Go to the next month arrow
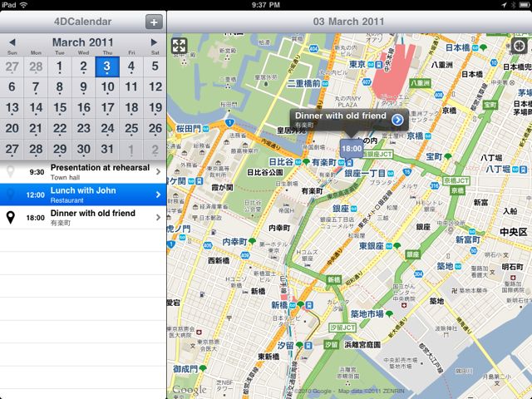 [154, 42]
